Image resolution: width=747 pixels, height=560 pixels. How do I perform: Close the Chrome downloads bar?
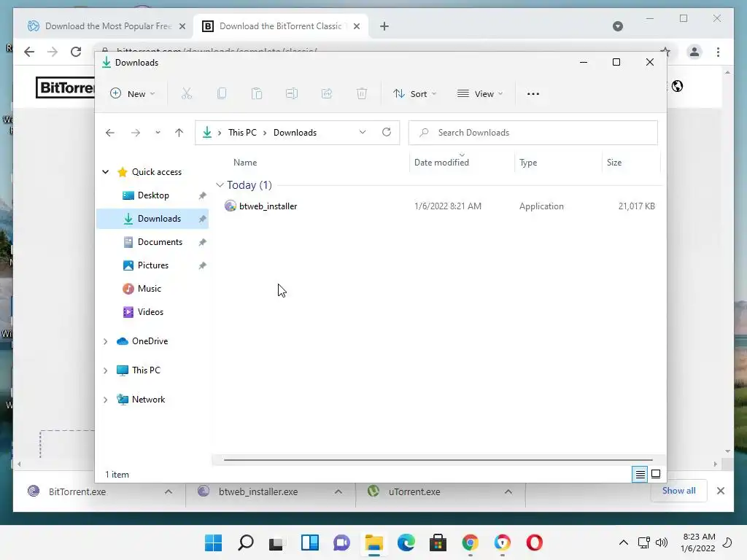(720, 491)
